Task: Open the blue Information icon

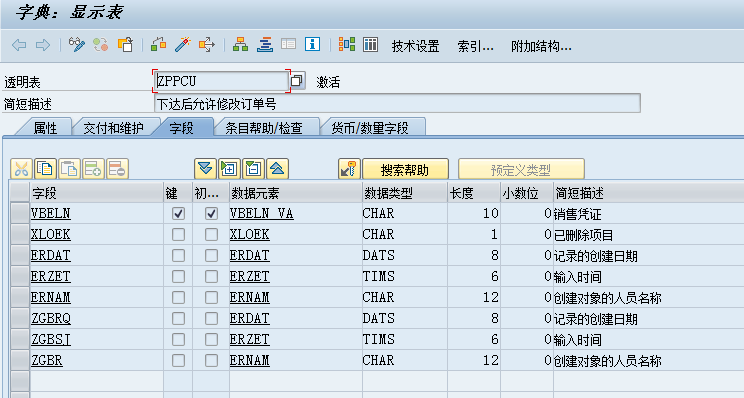Action: coord(312,44)
